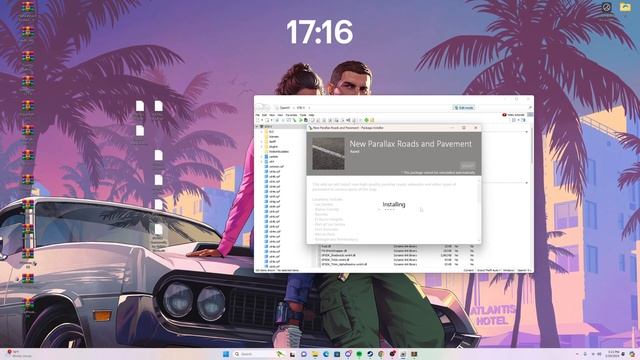Click the 17:16 desktop clock widget
The image size is (640, 360).
[320, 32]
